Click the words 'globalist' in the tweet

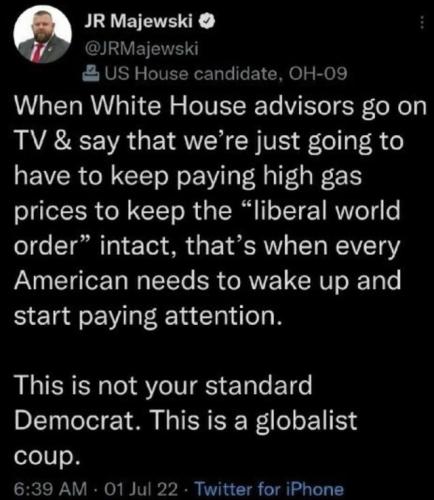306,421
